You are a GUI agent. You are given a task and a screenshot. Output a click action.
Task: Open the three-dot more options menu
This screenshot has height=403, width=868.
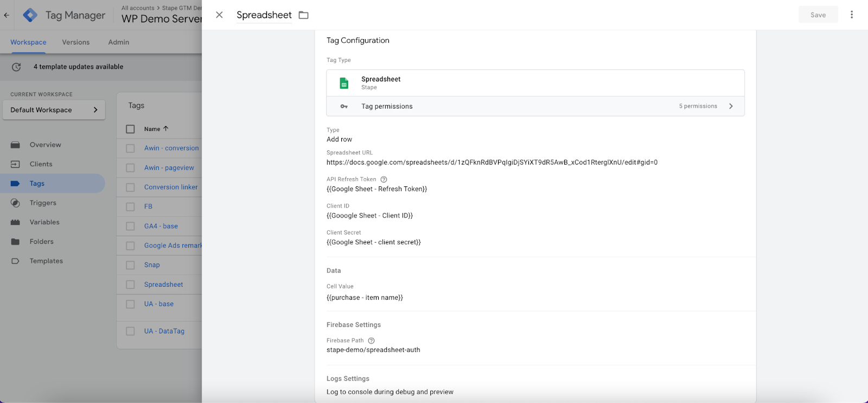click(852, 15)
